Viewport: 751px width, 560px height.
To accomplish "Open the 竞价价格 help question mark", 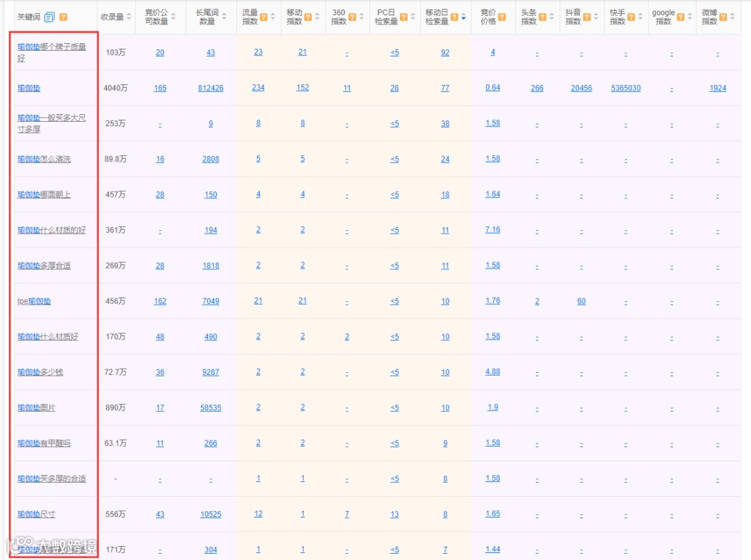I will [502, 17].
